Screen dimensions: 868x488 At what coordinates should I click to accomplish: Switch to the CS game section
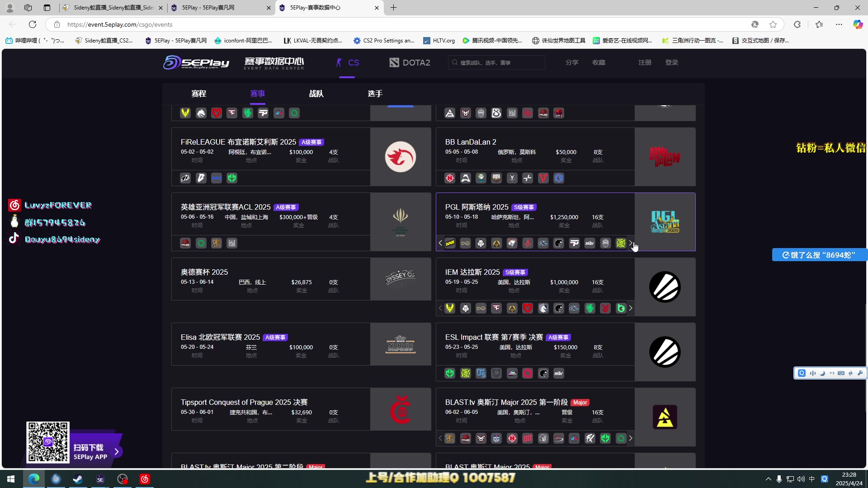click(x=347, y=62)
